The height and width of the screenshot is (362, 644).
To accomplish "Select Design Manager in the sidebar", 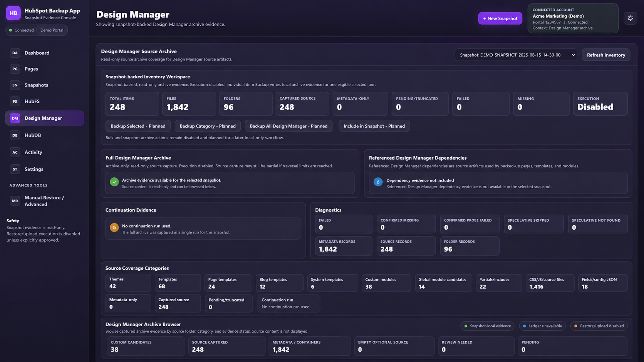I will (x=45, y=118).
